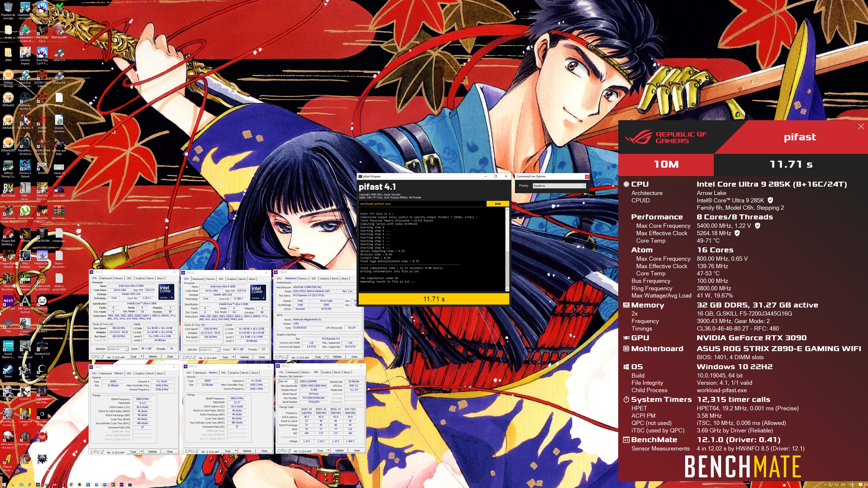Launch the Persona 3 Reload shortcut
This screenshot has width=868, height=488.
25,168
